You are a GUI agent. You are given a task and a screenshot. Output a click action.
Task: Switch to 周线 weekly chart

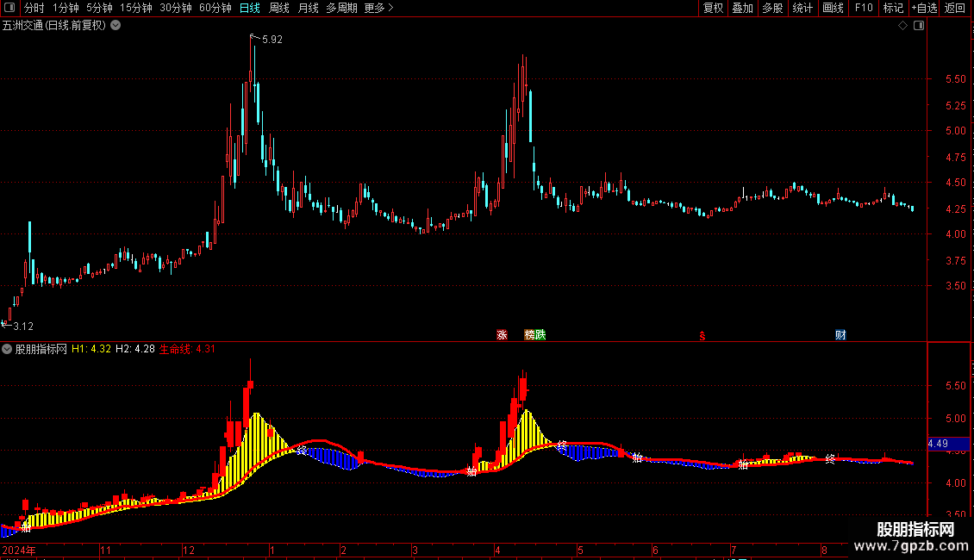click(x=279, y=8)
